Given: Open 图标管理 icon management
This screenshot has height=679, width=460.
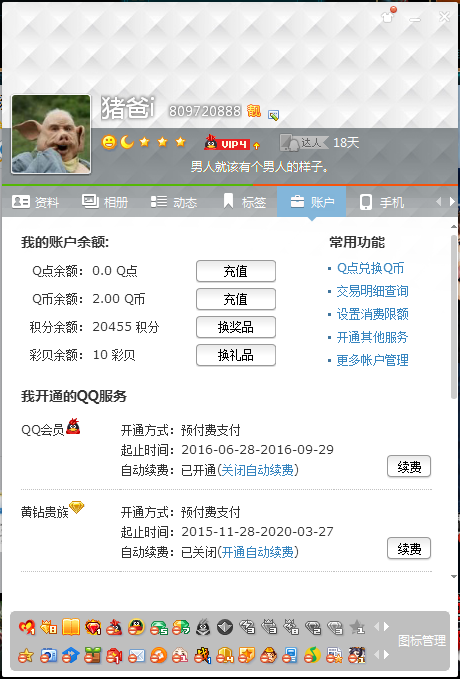Looking at the screenshot, I should click(x=422, y=641).
